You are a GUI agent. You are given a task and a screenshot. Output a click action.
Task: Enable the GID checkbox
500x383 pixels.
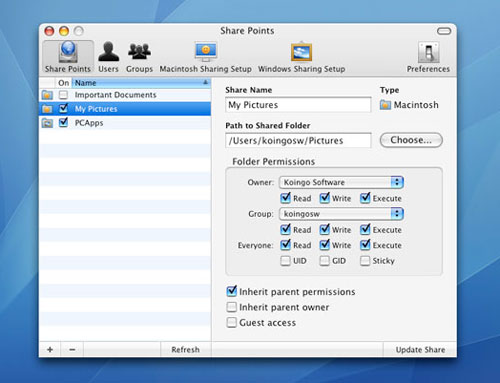pyautogui.click(x=325, y=261)
